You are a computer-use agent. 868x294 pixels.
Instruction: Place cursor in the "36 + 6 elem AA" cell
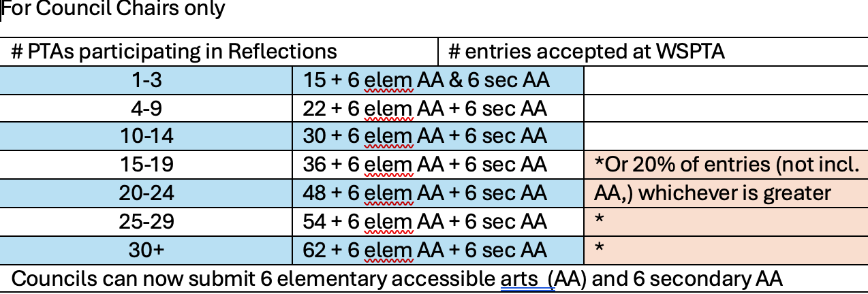425,165
